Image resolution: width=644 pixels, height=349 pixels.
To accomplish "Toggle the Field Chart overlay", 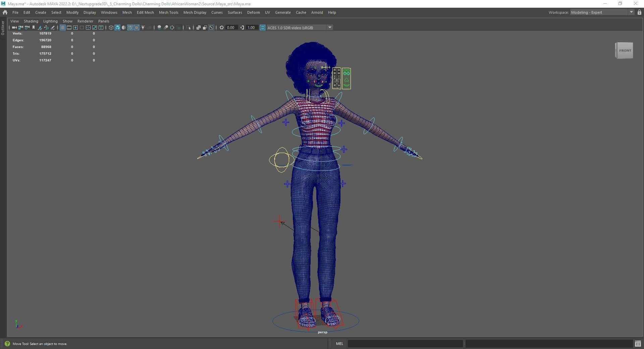I will click(x=88, y=28).
